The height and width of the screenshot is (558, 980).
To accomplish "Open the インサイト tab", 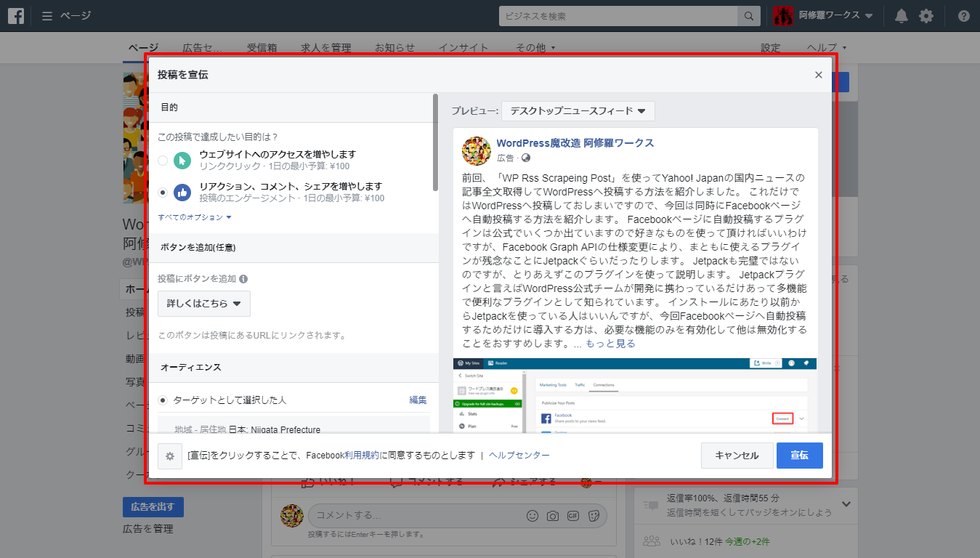I will [x=463, y=48].
